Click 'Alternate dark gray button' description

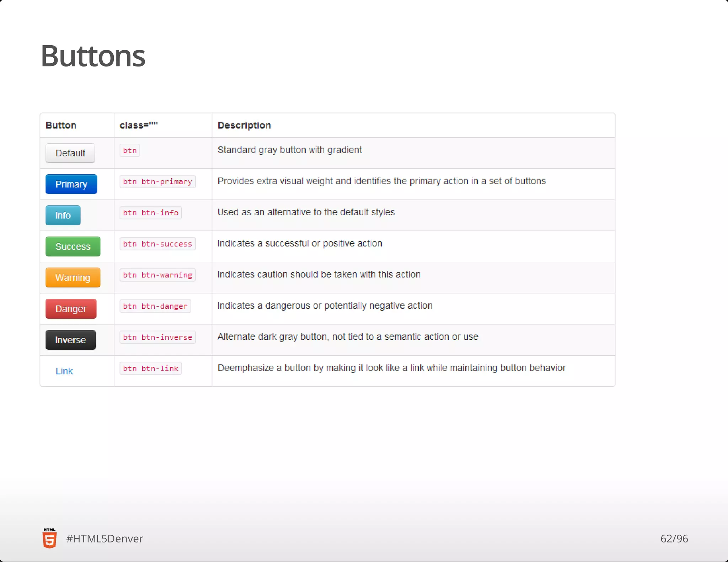pyautogui.click(x=348, y=337)
